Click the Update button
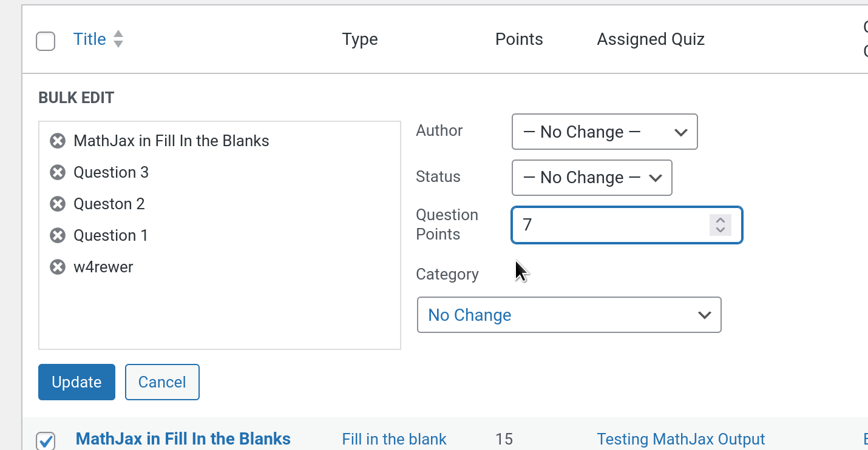This screenshot has height=450, width=868. 76,382
